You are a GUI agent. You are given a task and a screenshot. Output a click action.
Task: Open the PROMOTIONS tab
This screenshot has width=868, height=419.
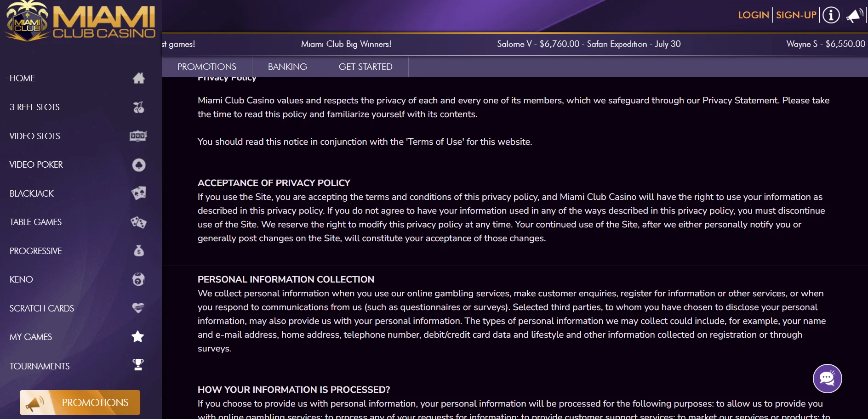207,67
